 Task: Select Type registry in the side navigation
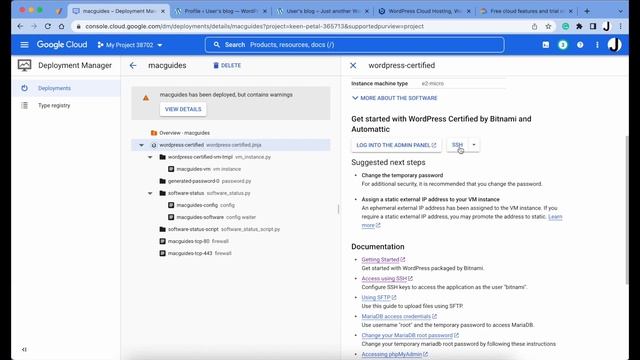tap(66, 105)
